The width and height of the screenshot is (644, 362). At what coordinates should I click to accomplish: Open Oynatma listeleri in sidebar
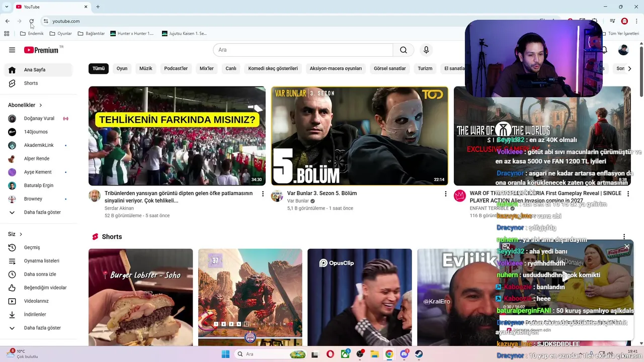[38, 261]
